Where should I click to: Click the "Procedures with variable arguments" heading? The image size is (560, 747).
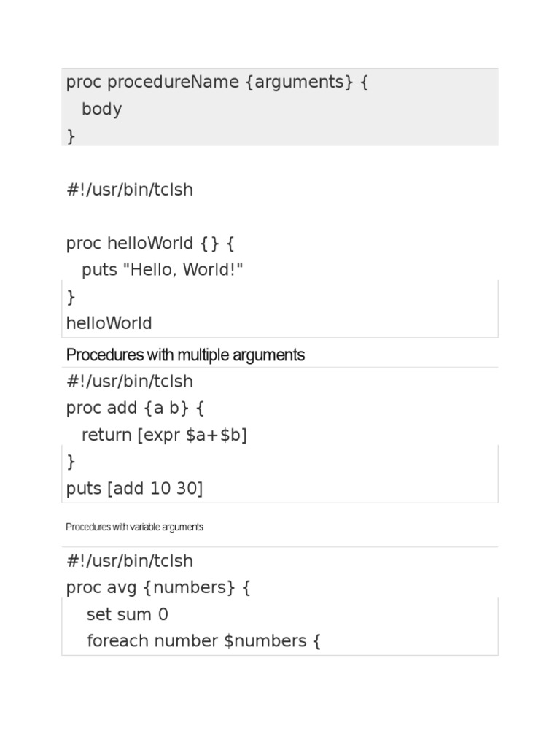click(135, 527)
